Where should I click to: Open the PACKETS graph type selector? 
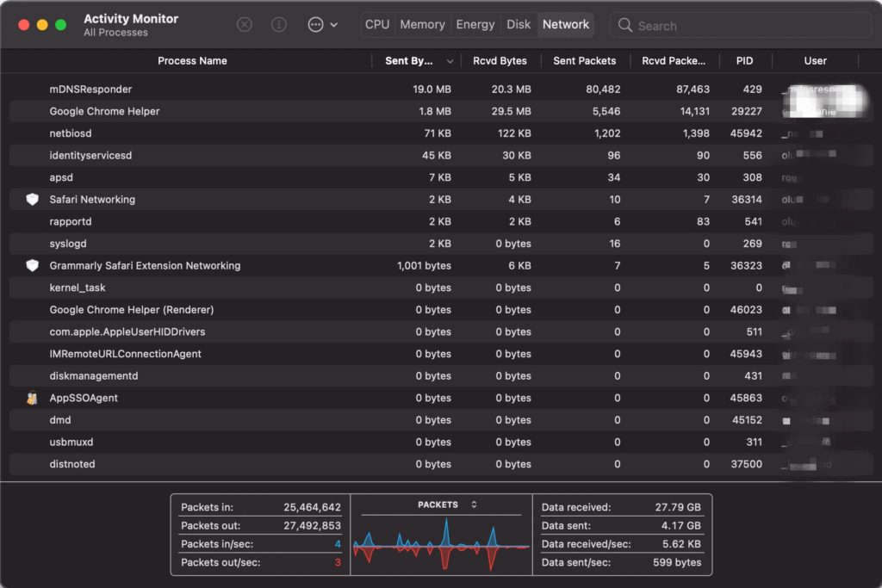pyautogui.click(x=447, y=504)
